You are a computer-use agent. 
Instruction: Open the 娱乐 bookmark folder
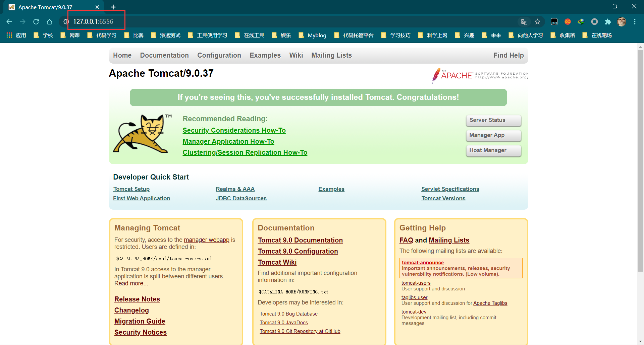pyautogui.click(x=281, y=35)
